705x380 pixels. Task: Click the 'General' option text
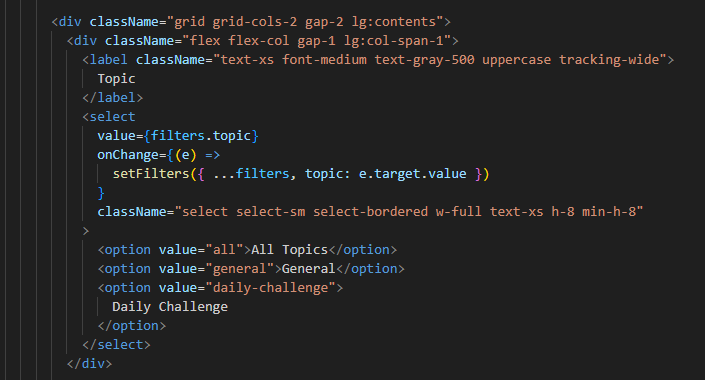[x=308, y=269]
